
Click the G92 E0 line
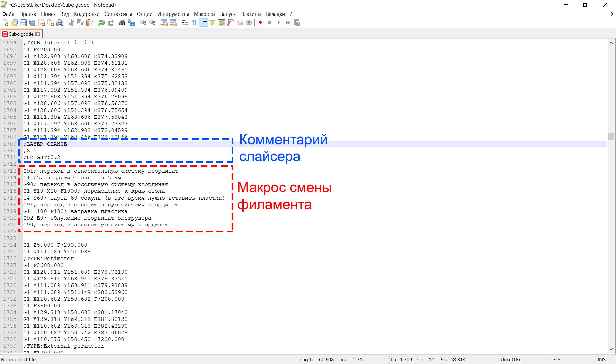[x=87, y=218]
